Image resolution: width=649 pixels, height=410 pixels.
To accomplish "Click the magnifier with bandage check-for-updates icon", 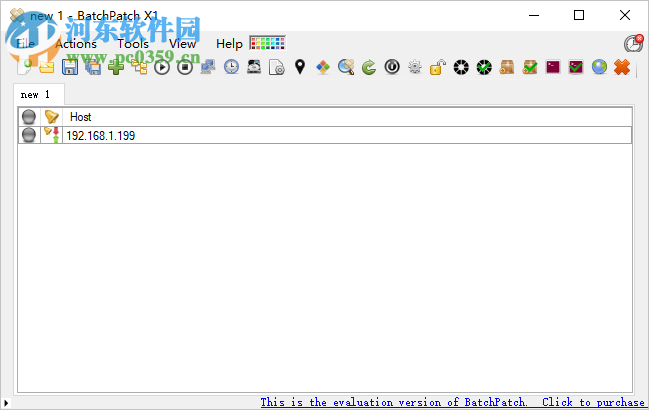I will point(346,67).
